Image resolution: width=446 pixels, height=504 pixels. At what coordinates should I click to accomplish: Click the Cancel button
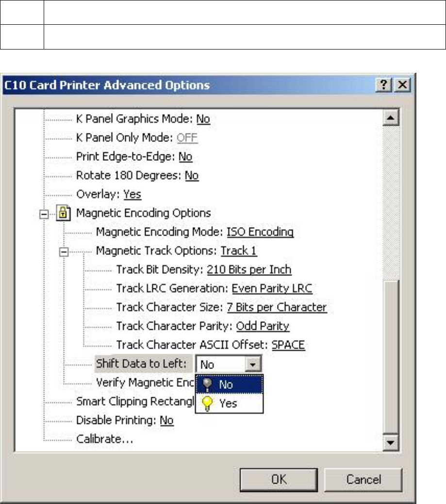point(363,480)
